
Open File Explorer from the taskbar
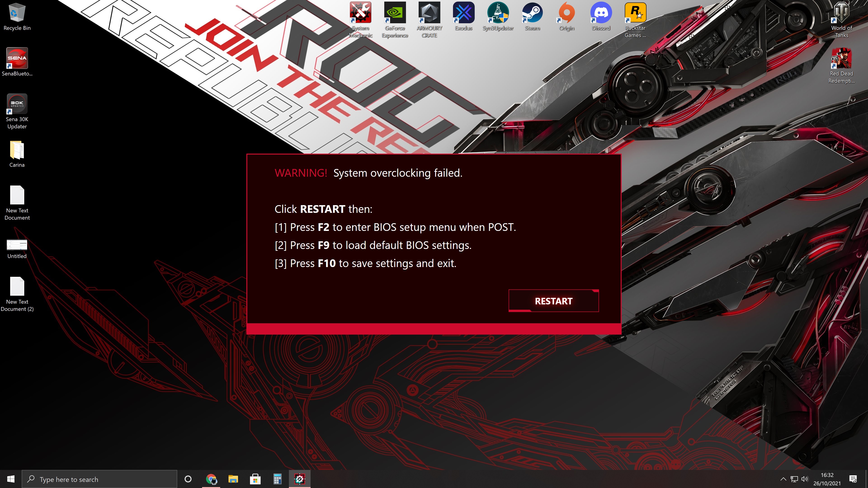[233, 479]
